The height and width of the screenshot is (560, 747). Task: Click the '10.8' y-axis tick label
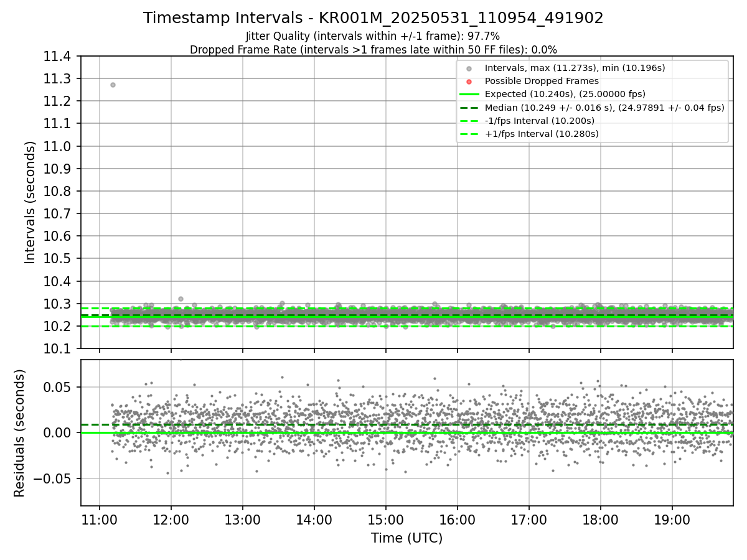[x=57, y=191]
